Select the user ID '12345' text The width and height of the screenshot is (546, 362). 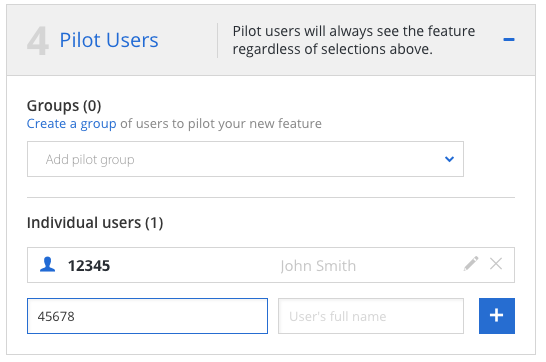[x=89, y=266]
